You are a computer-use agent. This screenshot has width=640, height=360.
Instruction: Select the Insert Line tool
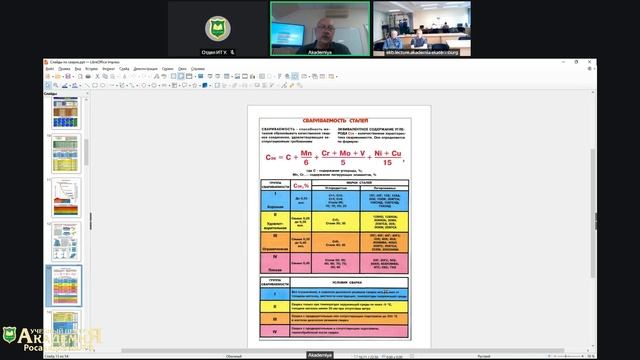(x=87, y=85)
